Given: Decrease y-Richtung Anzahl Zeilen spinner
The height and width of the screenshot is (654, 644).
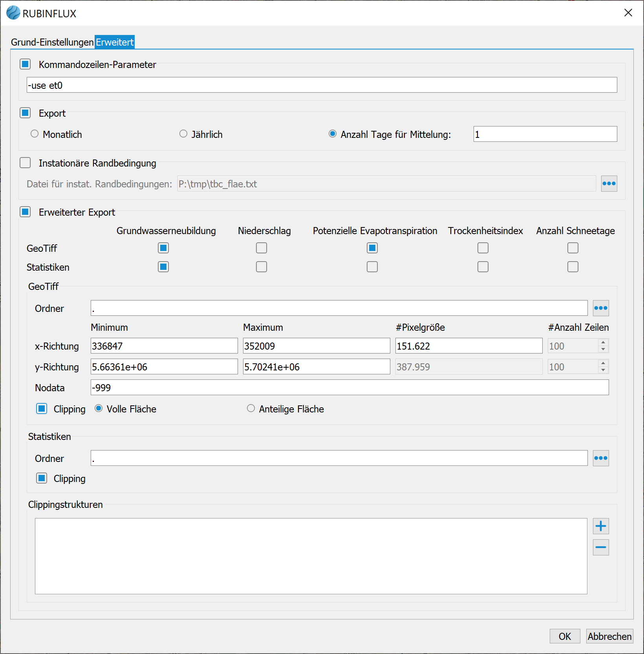Looking at the screenshot, I should tap(603, 370).
